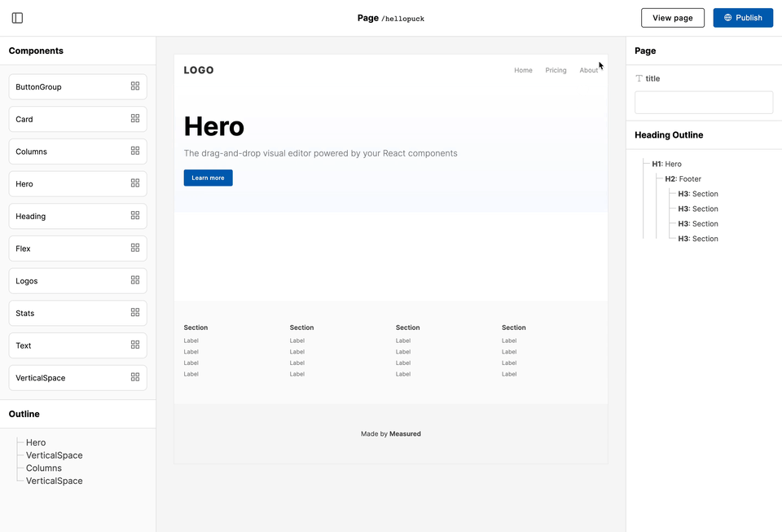Click the text-type icon next to title field
Image resolution: width=782 pixels, height=532 pixels.
(639, 78)
